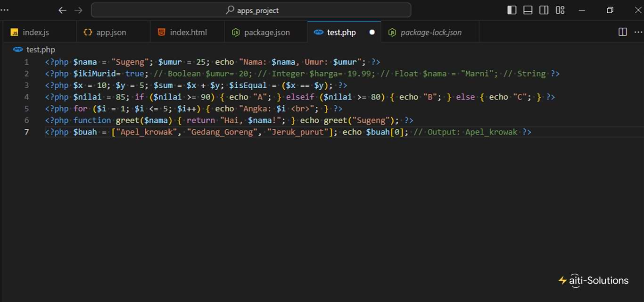This screenshot has height=302, width=644.
Task: Click the Node icon on package-lock.json tab
Action: (392, 32)
